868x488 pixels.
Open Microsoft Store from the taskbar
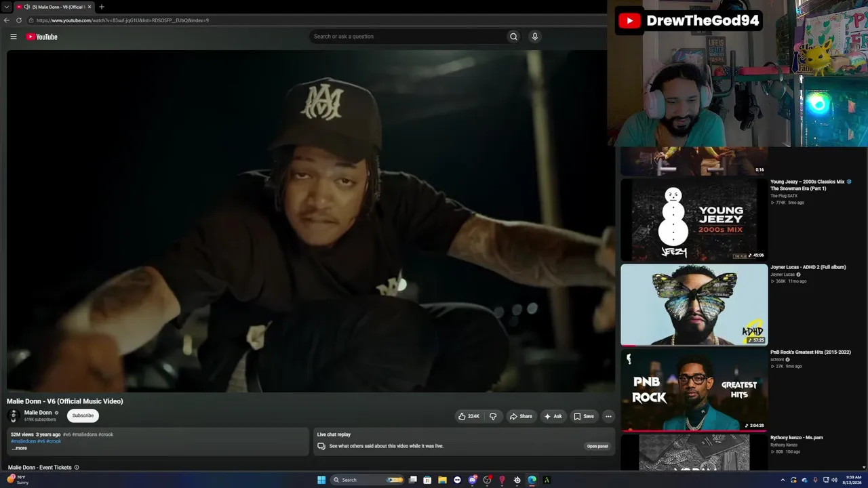point(427,480)
